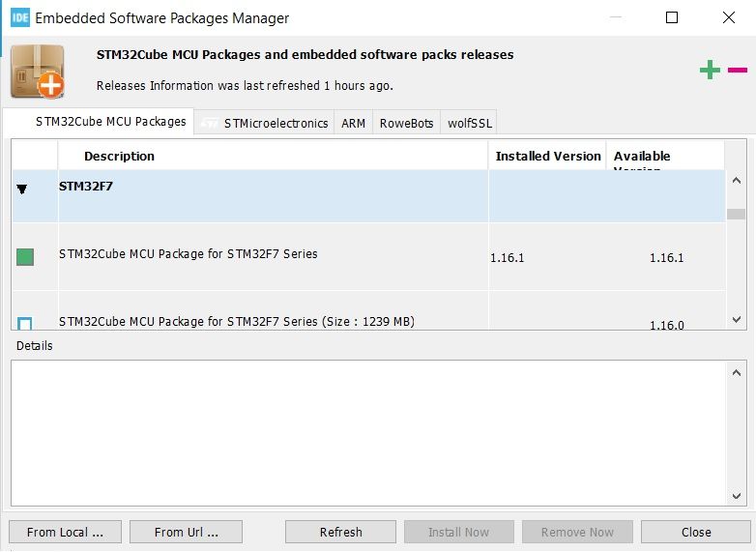Click the From Url ... button
This screenshot has width=756, height=552.
187,532
